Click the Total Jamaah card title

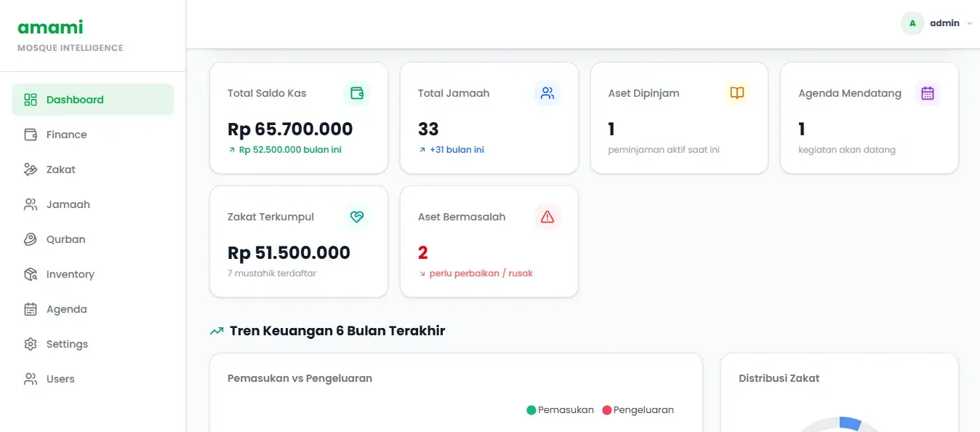tap(454, 93)
